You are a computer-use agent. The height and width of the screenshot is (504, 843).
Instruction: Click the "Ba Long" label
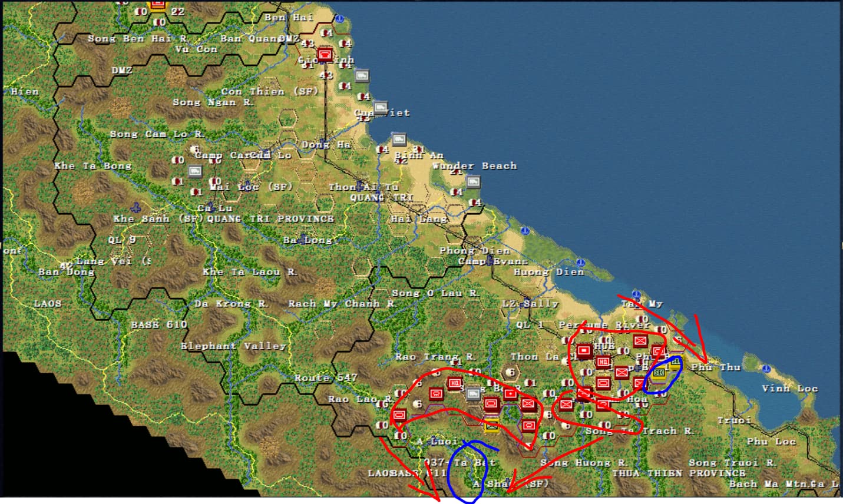(x=308, y=240)
